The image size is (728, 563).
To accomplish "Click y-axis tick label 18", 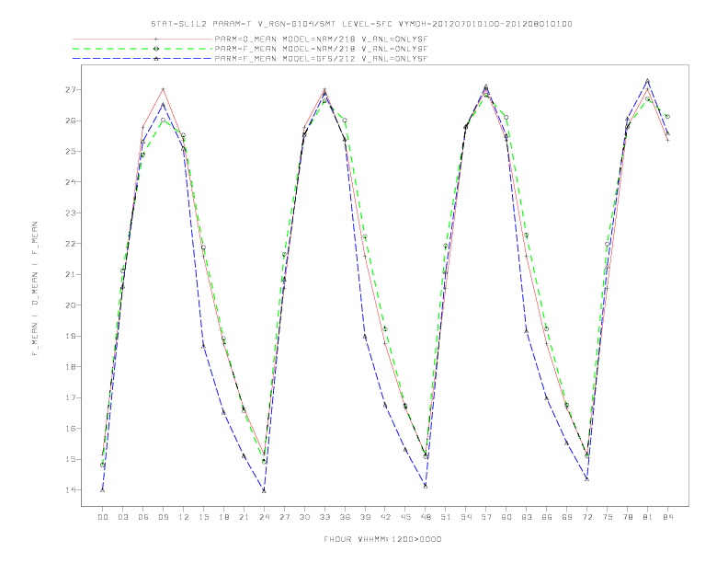I will tap(71, 366).
